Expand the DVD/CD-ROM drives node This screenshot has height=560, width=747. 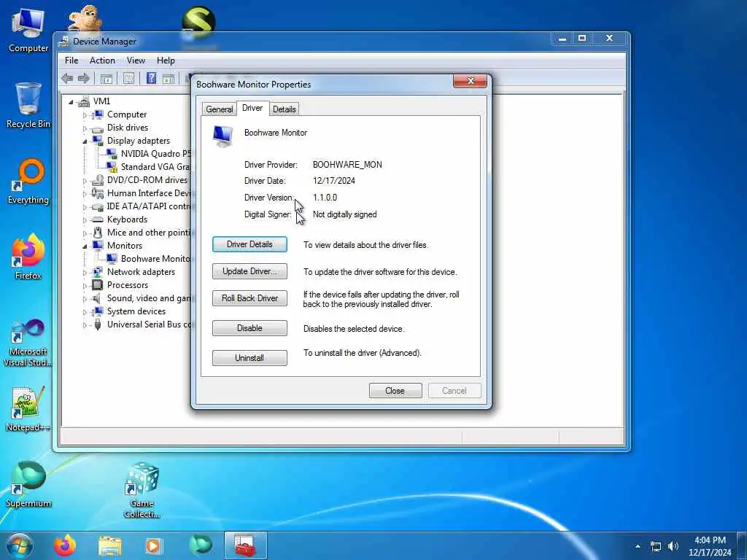85,181
